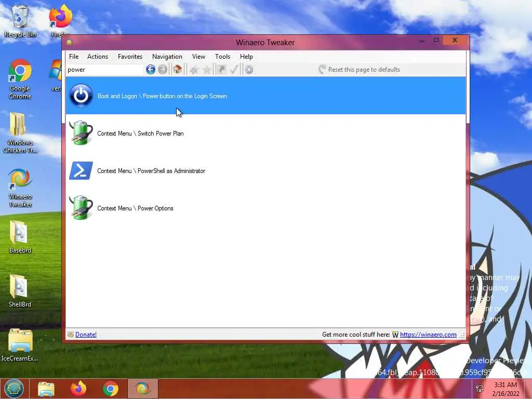Click the Export shortcut toolbar icon

[221, 70]
